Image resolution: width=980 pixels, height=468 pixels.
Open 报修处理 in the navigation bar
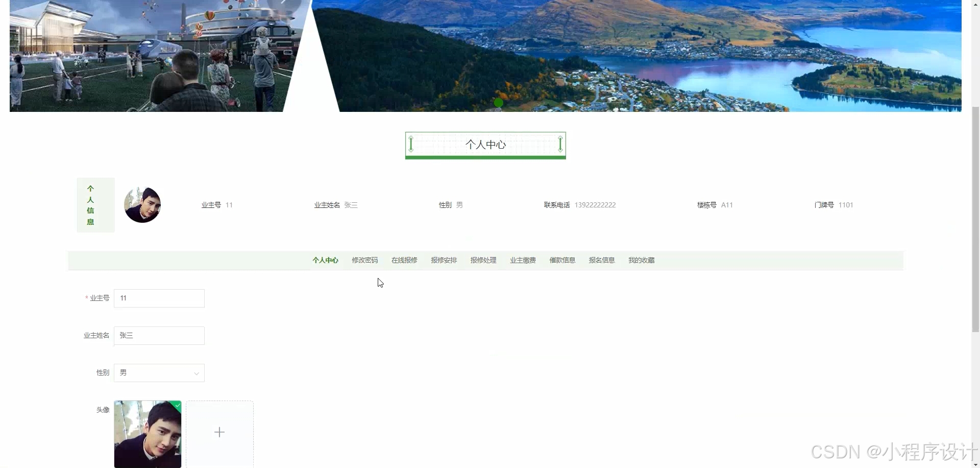pos(483,260)
